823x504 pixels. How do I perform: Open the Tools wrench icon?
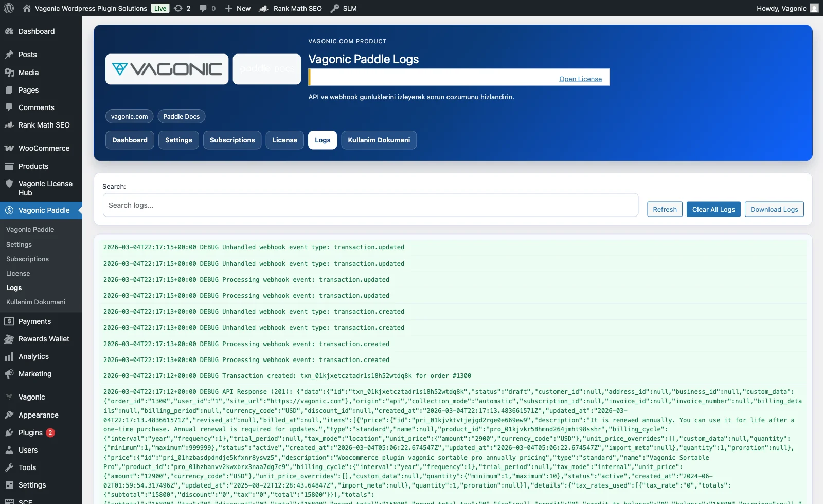(9, 467)
